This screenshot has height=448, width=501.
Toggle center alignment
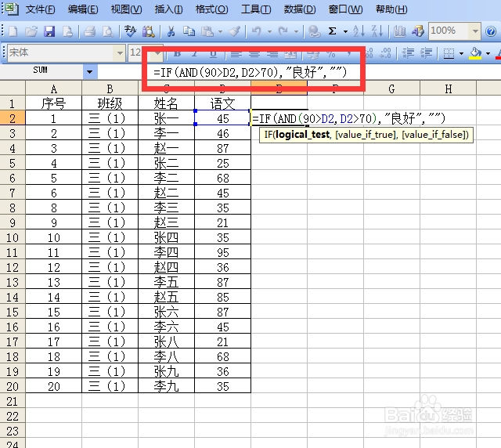click(254, 54)
